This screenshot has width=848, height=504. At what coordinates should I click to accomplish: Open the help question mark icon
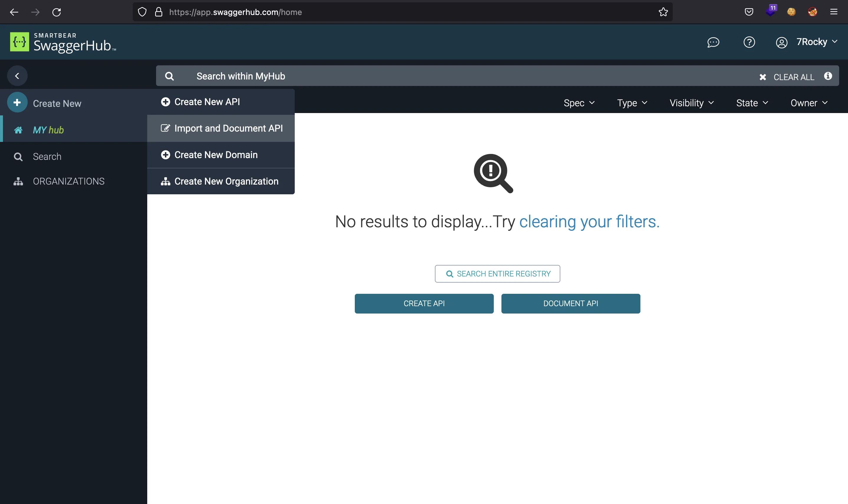(x=749, y=42)
